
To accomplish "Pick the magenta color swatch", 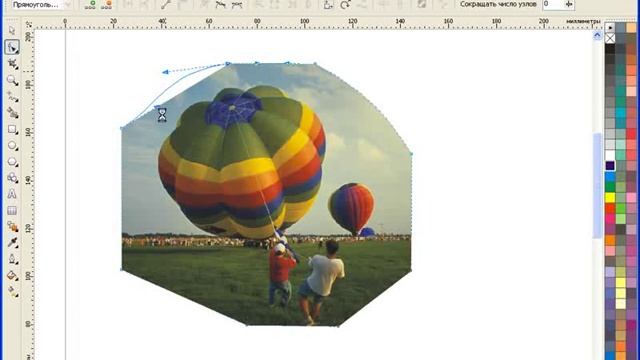I will coord(610,219).
